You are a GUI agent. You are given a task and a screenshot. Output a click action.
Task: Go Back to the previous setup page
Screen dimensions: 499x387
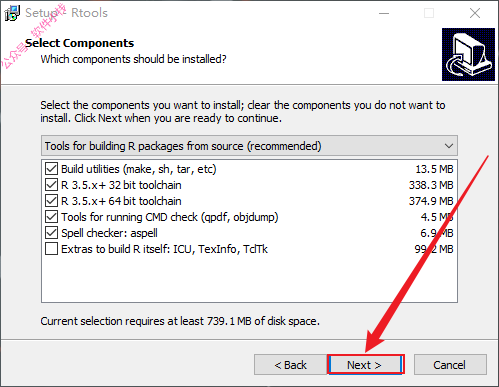[x=290, y=365]
